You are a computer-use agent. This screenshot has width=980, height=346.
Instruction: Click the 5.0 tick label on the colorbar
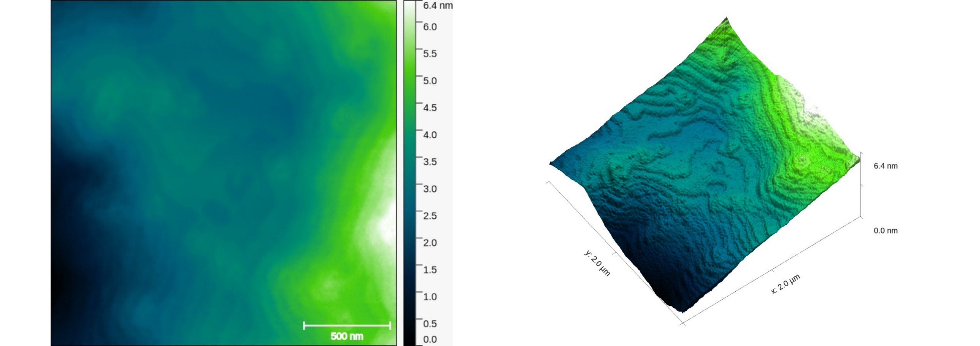pyautogui.click(x=430, y=81)
